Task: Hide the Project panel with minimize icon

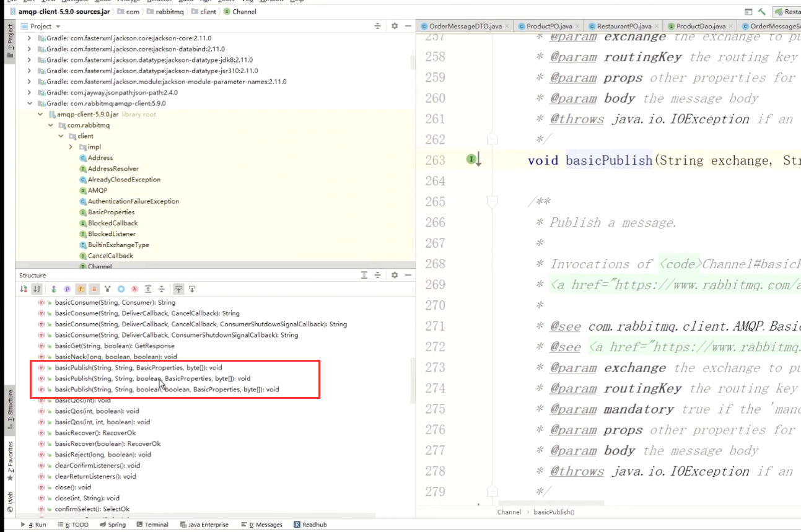Action: [408, 26]
